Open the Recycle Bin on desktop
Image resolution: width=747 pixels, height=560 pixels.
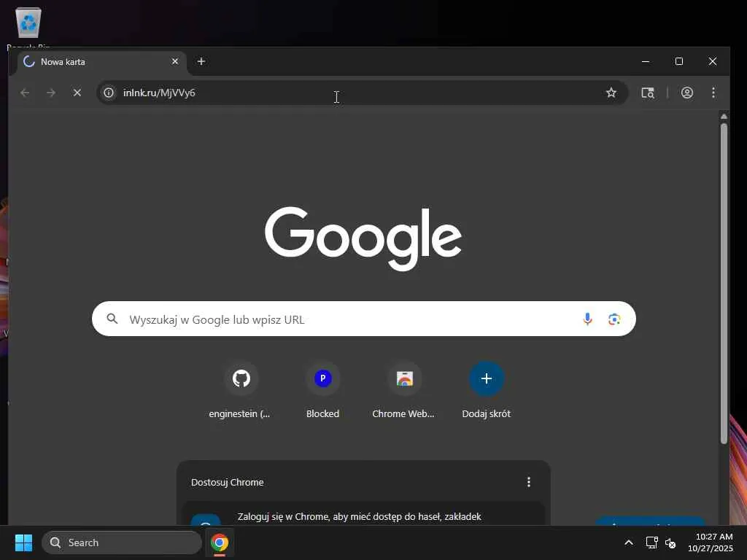tap(28, 28)
